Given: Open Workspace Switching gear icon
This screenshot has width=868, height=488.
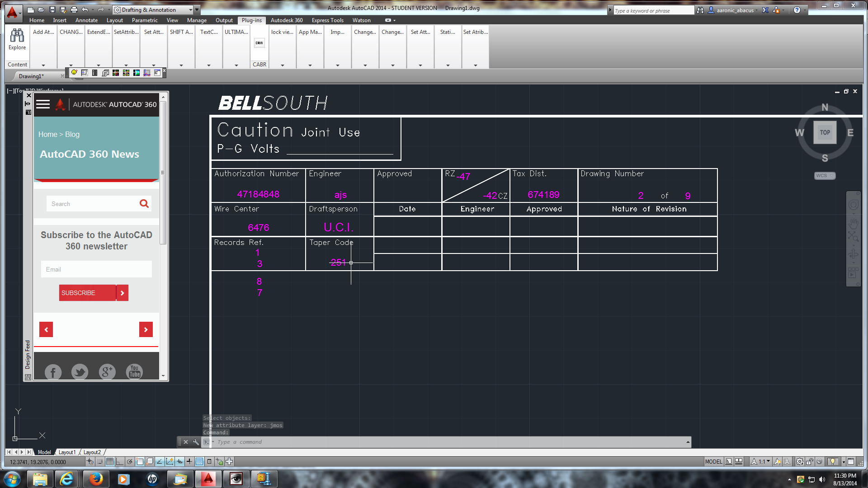Looking at the screenshot, I should click(x=799, y=461).
